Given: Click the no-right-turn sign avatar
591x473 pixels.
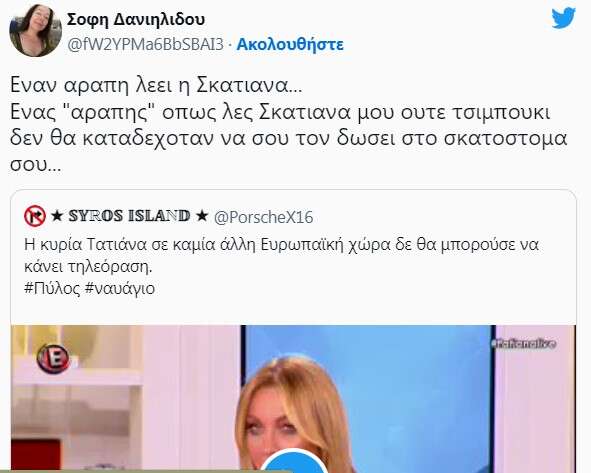Looking at the screenshot, I should tap(35, 216).
